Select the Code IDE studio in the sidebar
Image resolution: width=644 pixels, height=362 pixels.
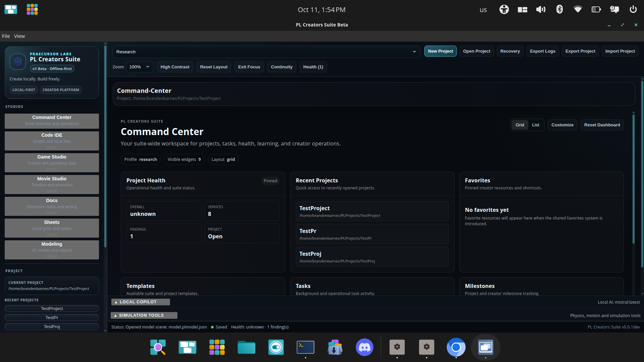point(52,141)
